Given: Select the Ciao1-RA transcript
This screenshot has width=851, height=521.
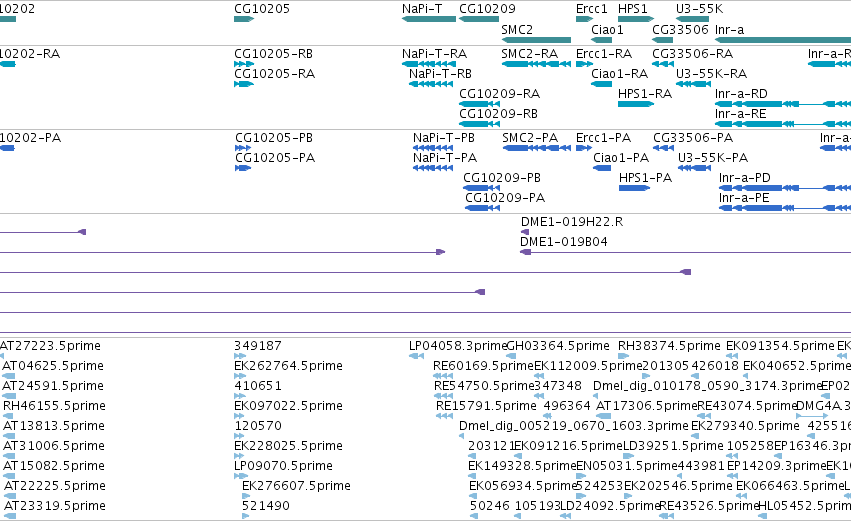Looking at the screenshot, I should click(602, 84).
